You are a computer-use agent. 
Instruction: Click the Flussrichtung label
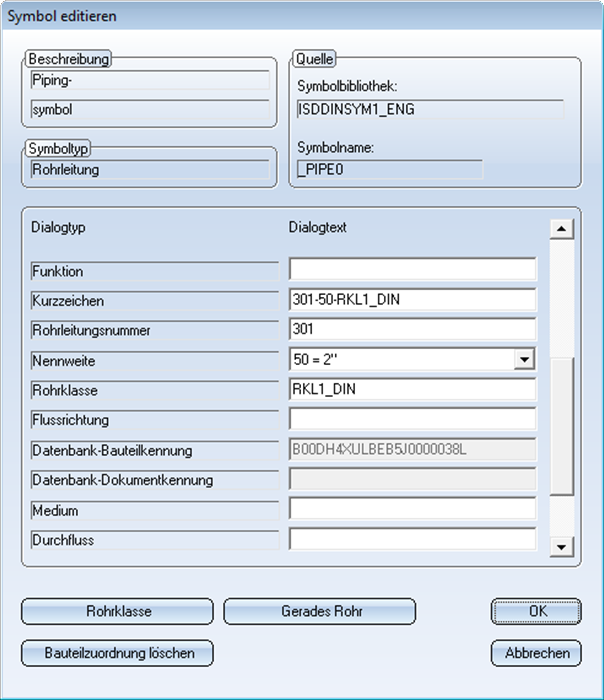coord(155,420)
